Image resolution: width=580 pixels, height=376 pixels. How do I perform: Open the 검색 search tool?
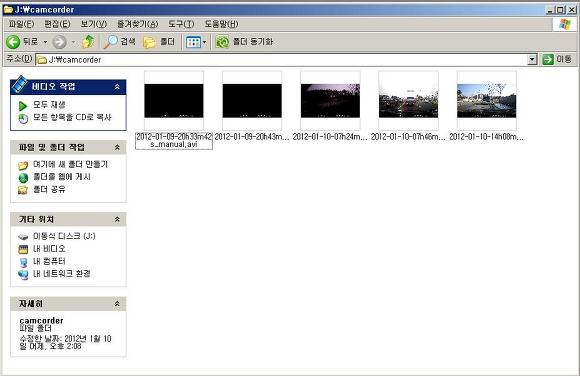pos(119,42)
